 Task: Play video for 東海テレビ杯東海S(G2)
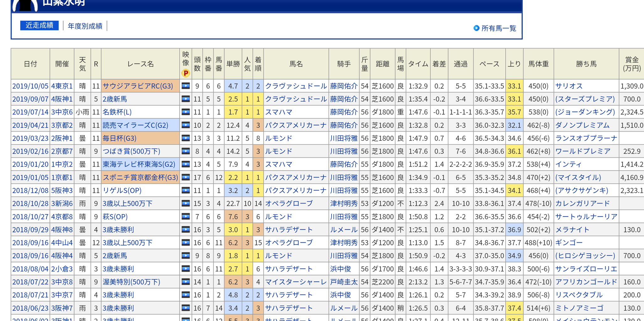click(x=185, y=164)
